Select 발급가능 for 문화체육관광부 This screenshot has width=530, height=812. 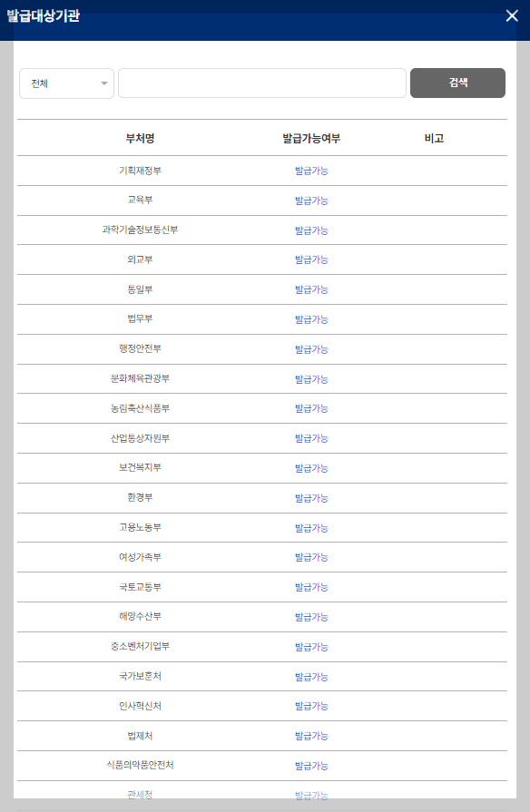tap(310, 378)
